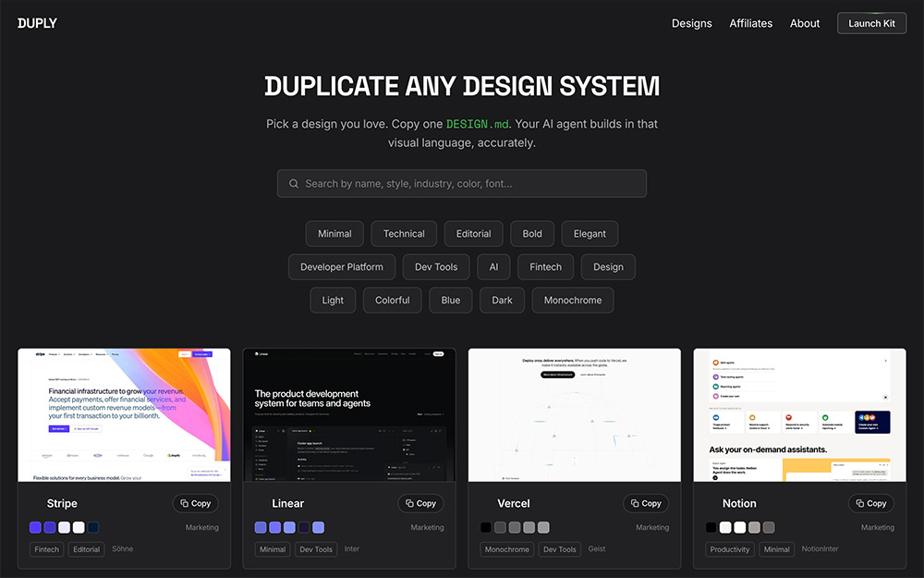This screenshot has width=924, height=578.
Task: Copy the Notion design file
Action: pyautogui.click(x=871, y=503)
